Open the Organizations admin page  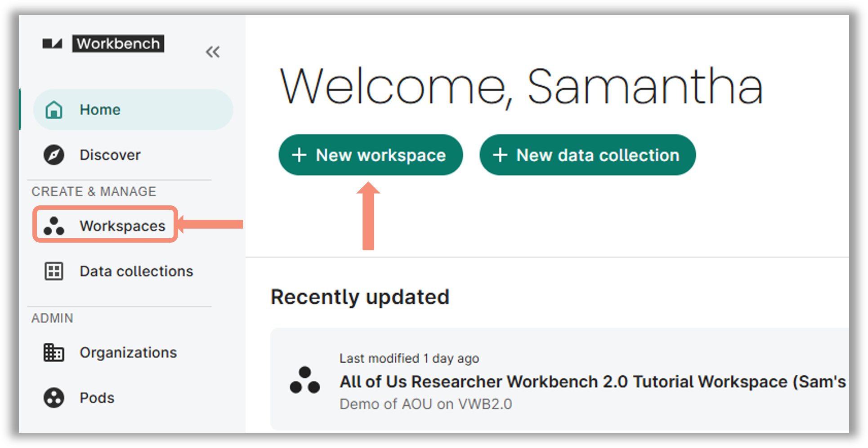pos(128,353)
